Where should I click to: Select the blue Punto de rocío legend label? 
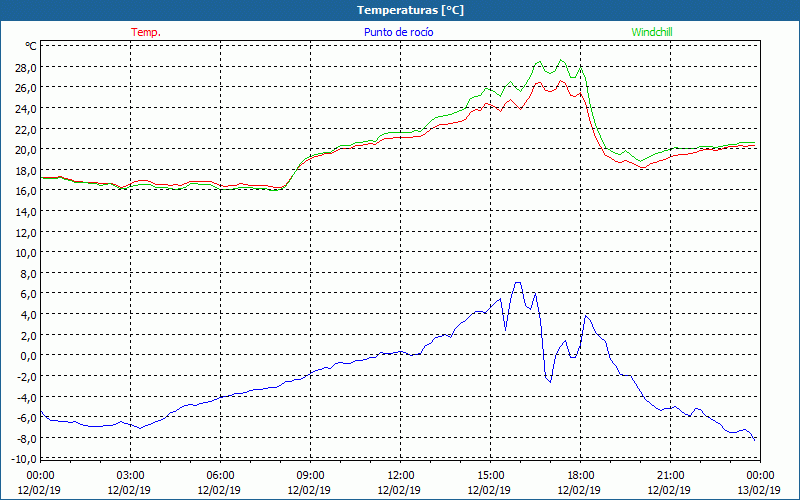click(398, 32)
